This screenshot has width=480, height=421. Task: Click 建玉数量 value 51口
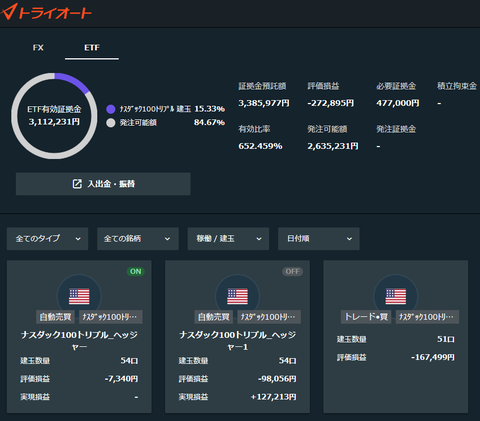(x=446, y=339)
